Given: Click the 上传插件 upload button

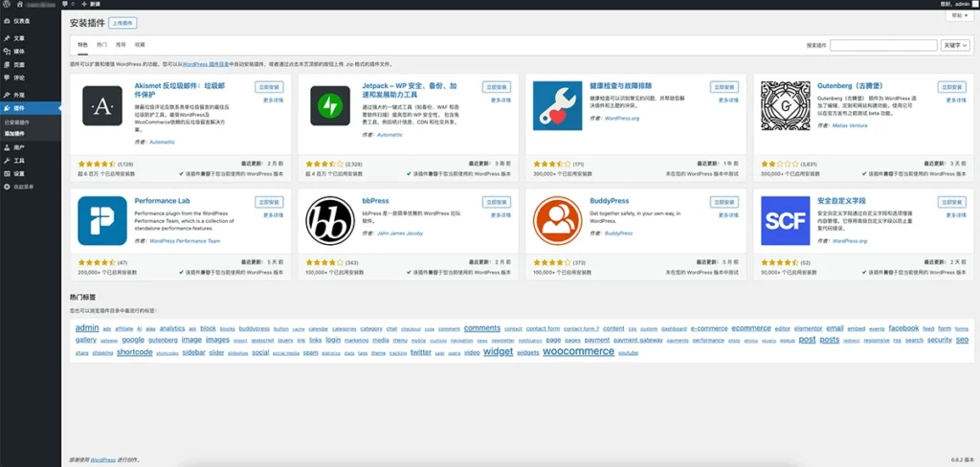Looking at the screenshot, I should (122, 23).
